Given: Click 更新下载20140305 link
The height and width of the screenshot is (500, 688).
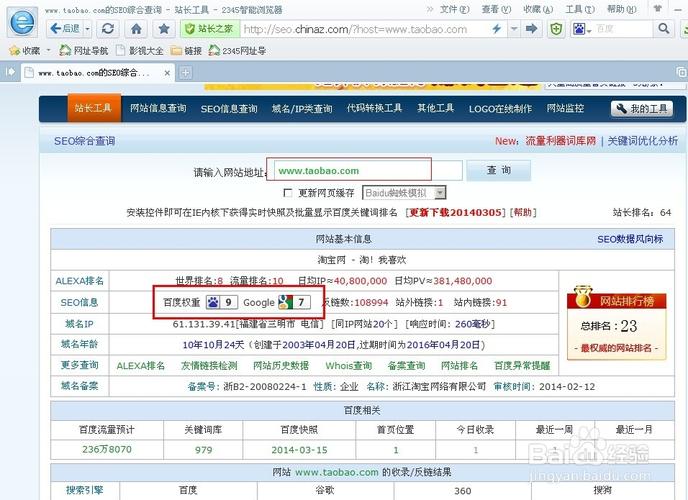Looking at the screenshot, I should (x=456, y=213).
